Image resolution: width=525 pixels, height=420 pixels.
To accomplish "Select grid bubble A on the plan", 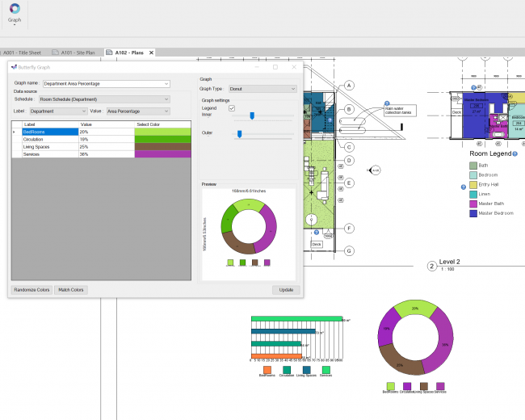I will pyautogui.click(x=350, y=86).
